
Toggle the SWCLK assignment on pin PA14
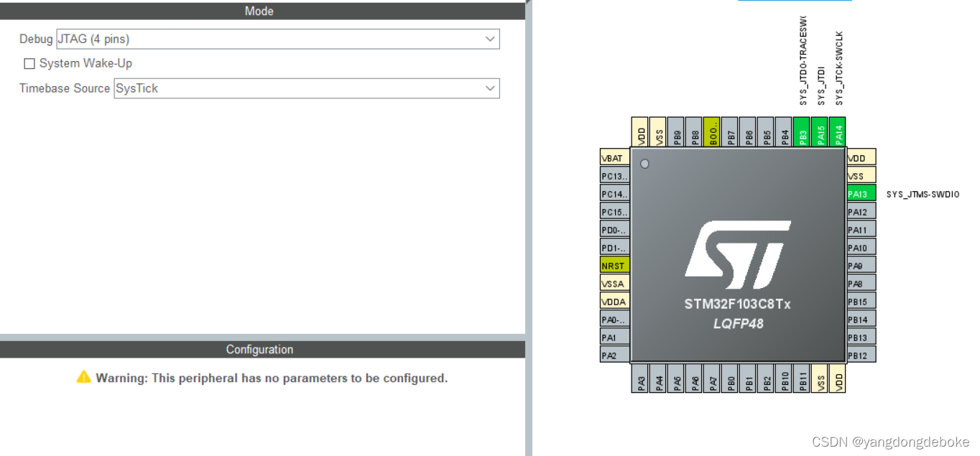pos(838,132)
